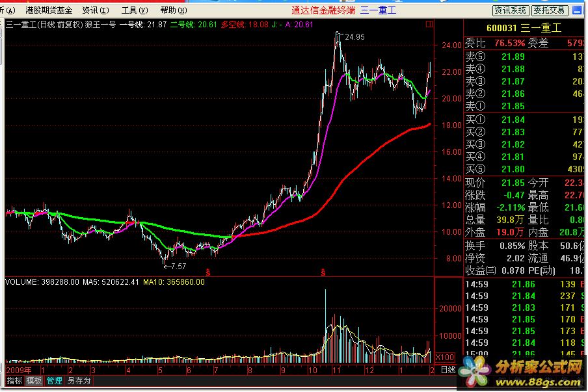Viewport: 588px width, 392px height.
Task: Click the 委比 76.53% value
Action: 509,43
